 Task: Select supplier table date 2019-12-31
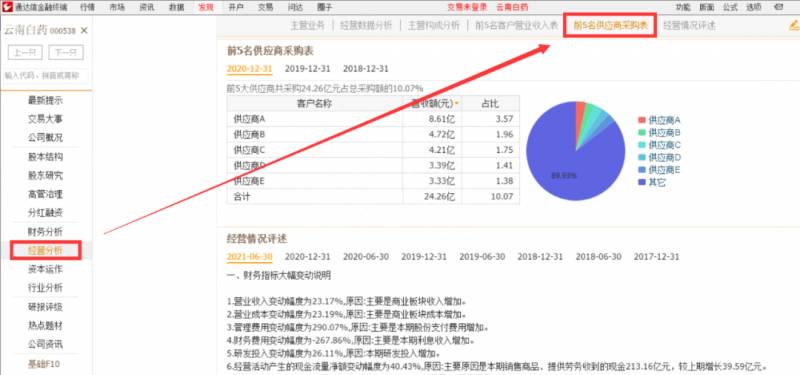click(308, 68)
